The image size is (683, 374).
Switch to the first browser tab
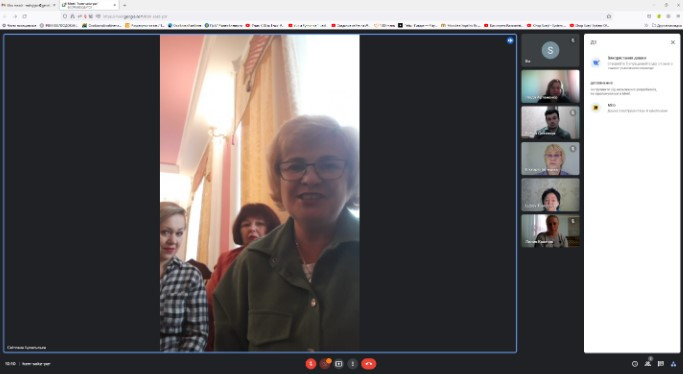point(29,5)
